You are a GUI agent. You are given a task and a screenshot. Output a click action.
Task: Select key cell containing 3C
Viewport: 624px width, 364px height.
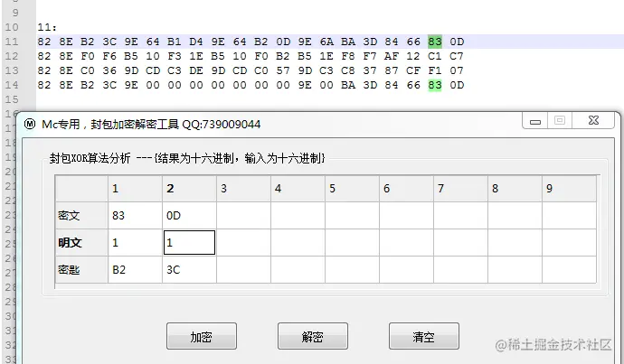pos(189,269)
